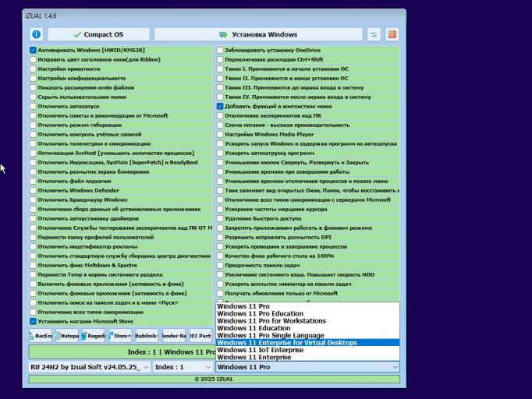Open the Defender Remover tool button
This screenshot has width=532, height=399.
tap(174, 336)
